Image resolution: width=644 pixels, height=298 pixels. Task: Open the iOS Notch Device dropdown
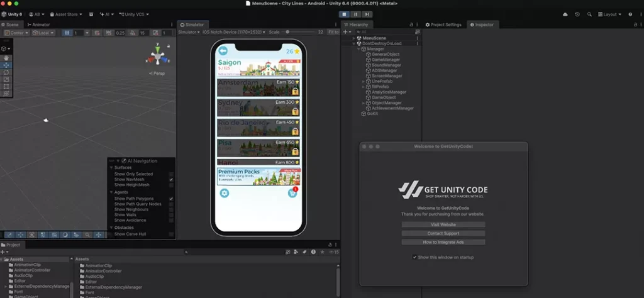pyautogui.click(x=234, y=32)
